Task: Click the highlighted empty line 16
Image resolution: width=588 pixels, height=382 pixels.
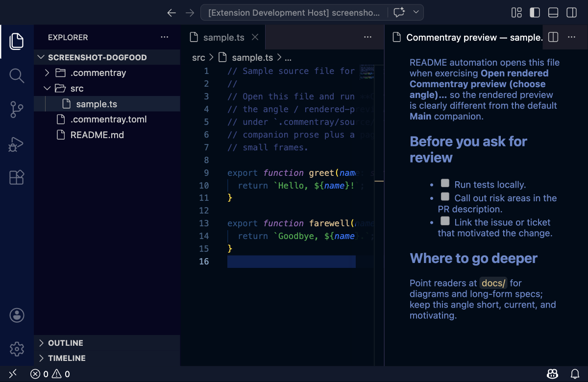Action: coord(292,262)
